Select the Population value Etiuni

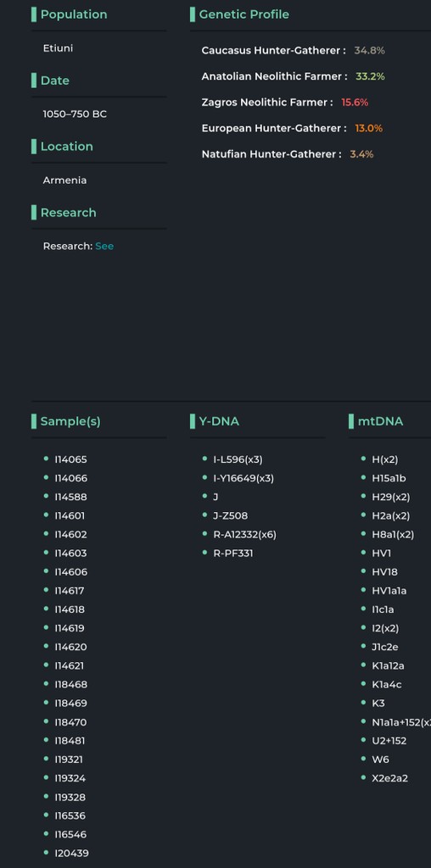(59, 48)
